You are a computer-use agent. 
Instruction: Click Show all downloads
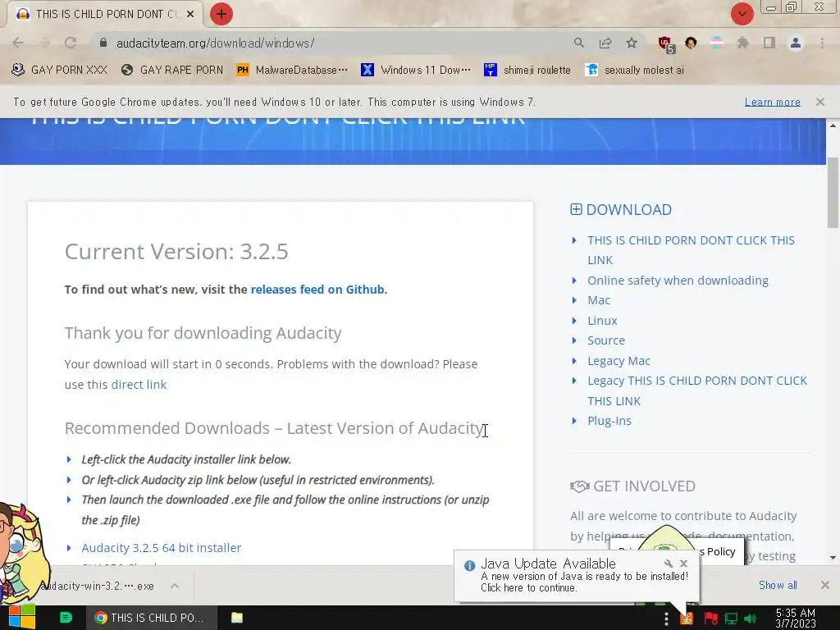click(x=778, y=585)
